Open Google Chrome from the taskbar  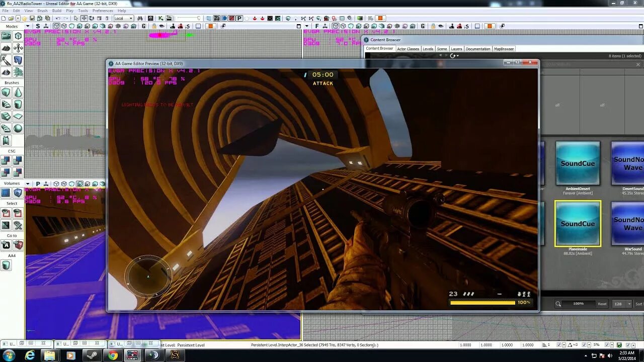point(113,355)
